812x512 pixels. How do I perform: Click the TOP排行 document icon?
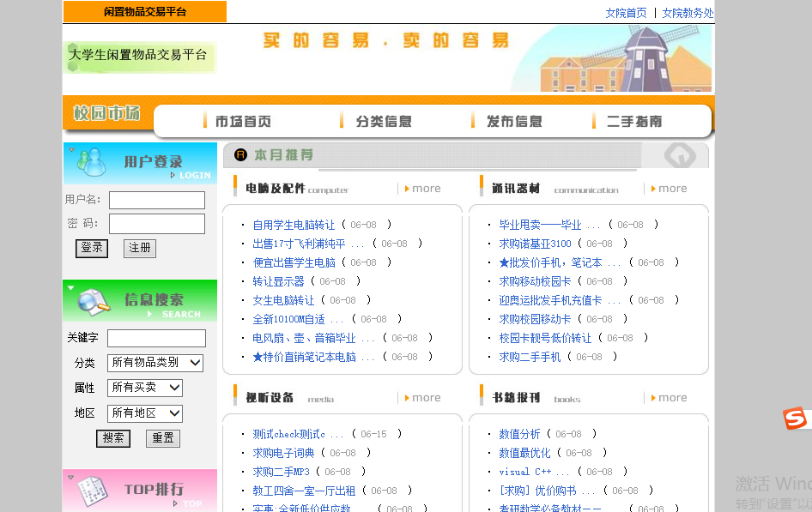(x=93, y=491)
